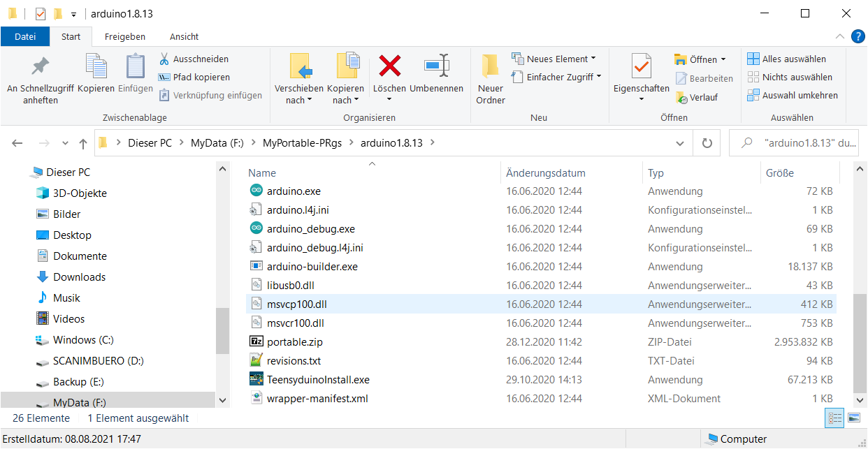Click Pfad kopieren
The height and width of the screenshot is (449, 868).
(194, 77)
